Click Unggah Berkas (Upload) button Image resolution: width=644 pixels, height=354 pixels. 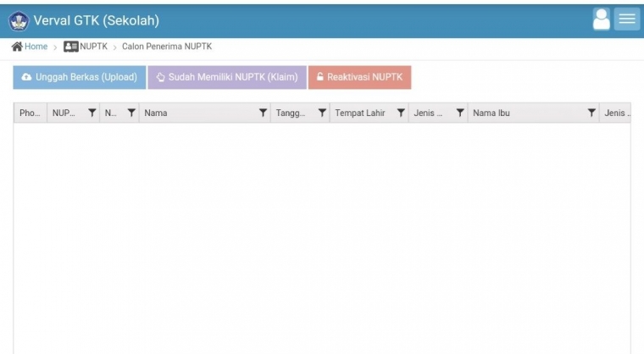pyautogui.click(x=78, y=77)
